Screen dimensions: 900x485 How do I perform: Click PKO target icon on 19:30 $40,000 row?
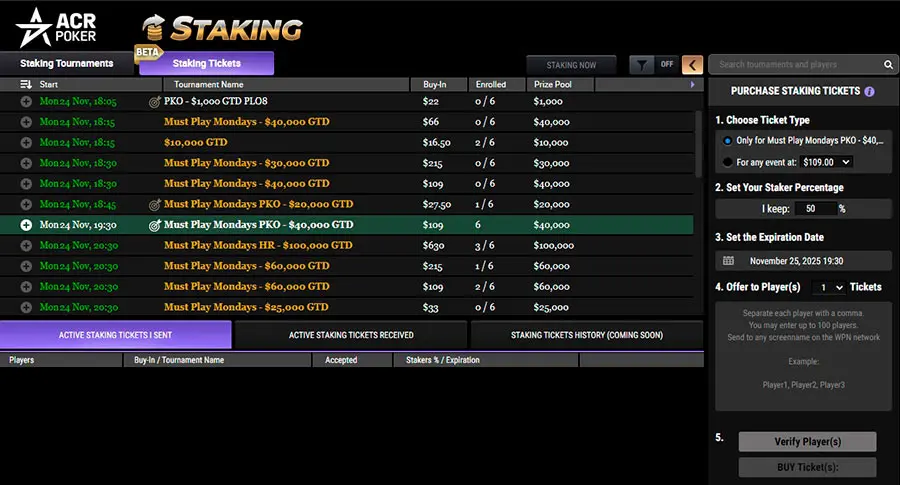tap(154, 225)
